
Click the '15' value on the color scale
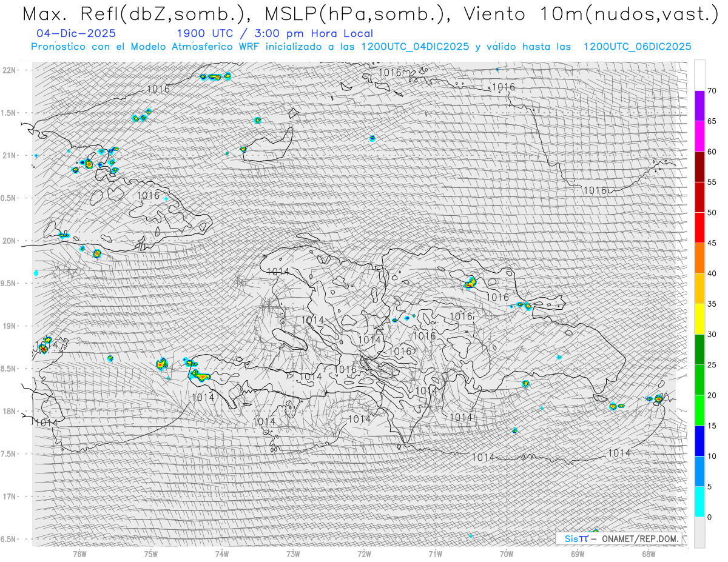712,426
